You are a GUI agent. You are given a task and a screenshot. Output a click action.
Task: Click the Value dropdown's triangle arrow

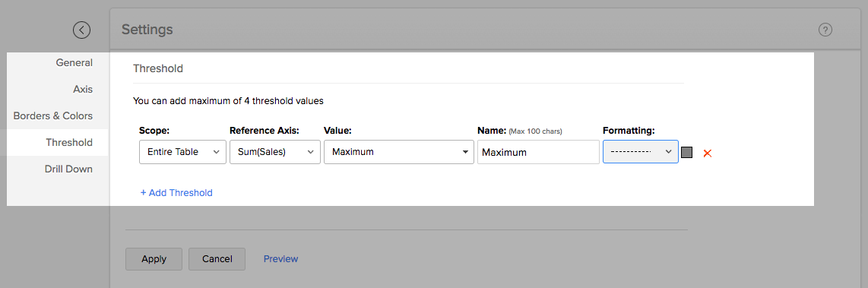(466, 152)
